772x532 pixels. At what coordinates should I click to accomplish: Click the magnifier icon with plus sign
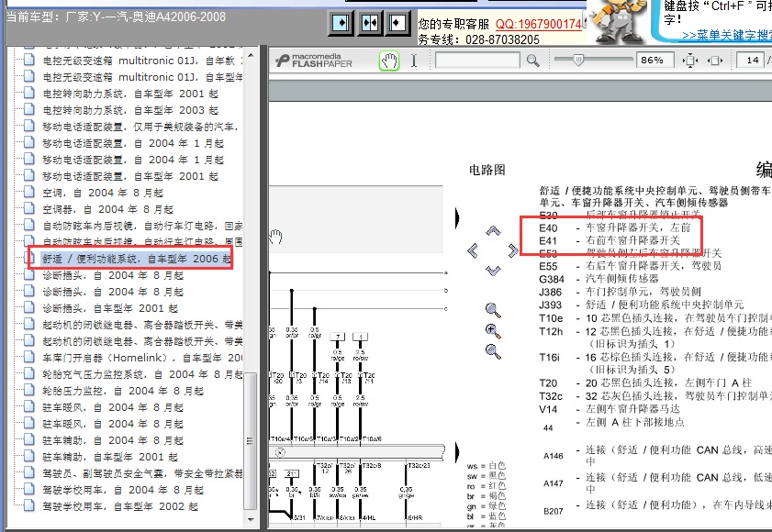pos(493,331)
